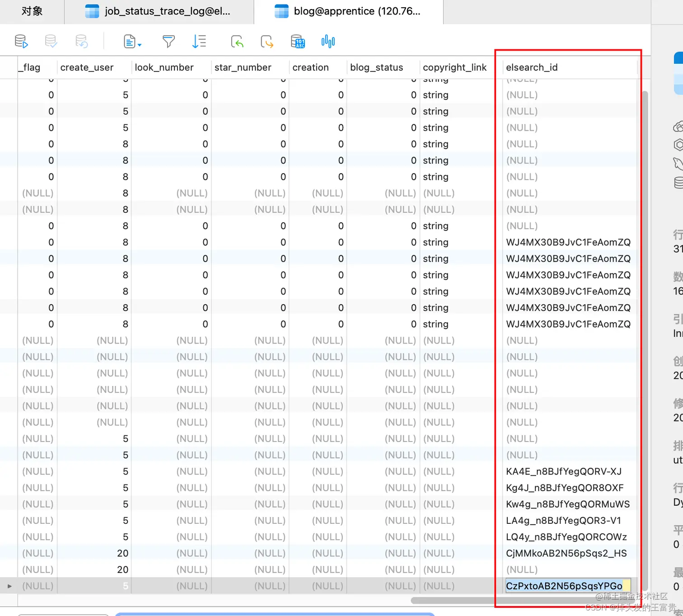Click the Begin Transaction toolbar icon
683x616 pixels.
coord(21,42)
